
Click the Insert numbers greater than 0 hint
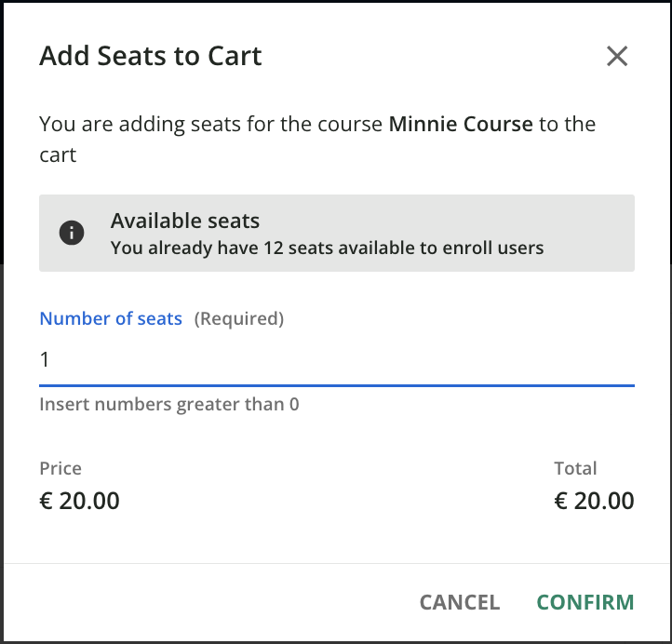(168, 404)
